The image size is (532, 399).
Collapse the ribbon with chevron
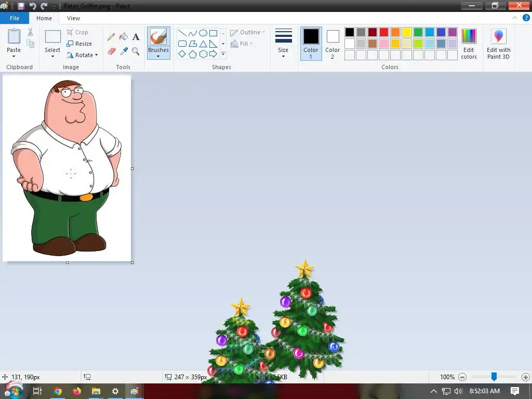515,18
